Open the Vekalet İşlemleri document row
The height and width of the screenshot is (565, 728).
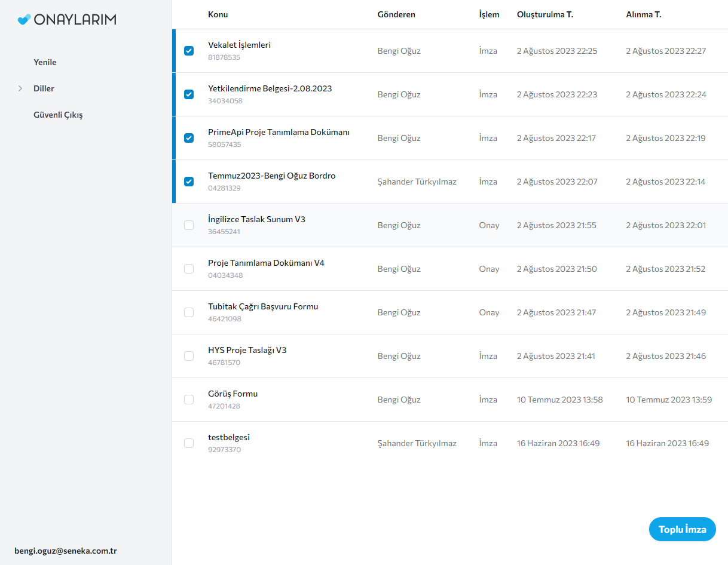click(x=239, y=45)
